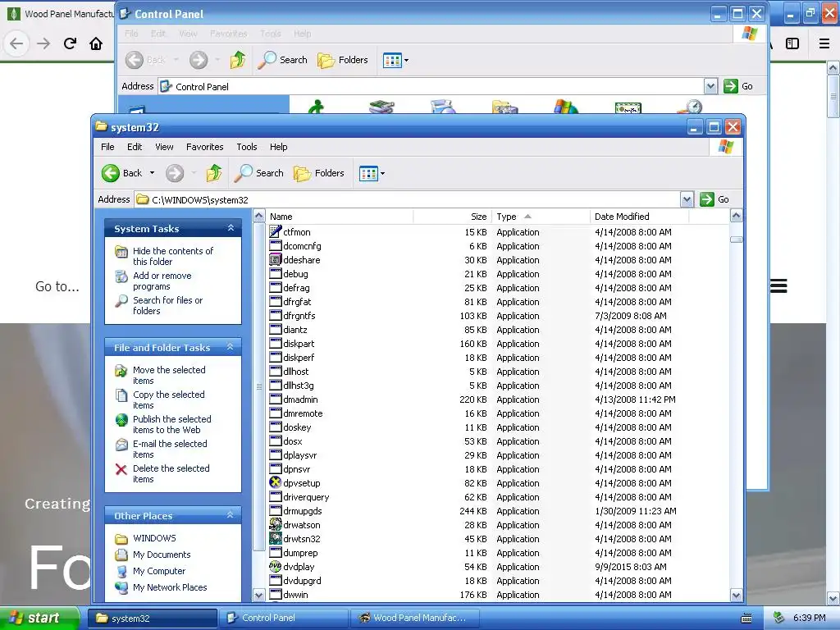The width and height of the screenshot is (840, 630).
Task: Collapse the File and Folder Tasks panel
Action: 231,347
